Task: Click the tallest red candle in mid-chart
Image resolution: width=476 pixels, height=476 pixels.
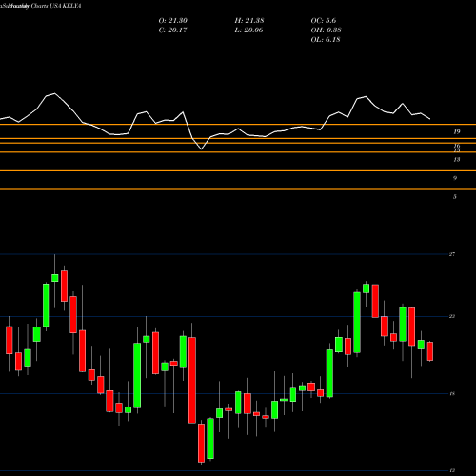Action: point(192,380)
